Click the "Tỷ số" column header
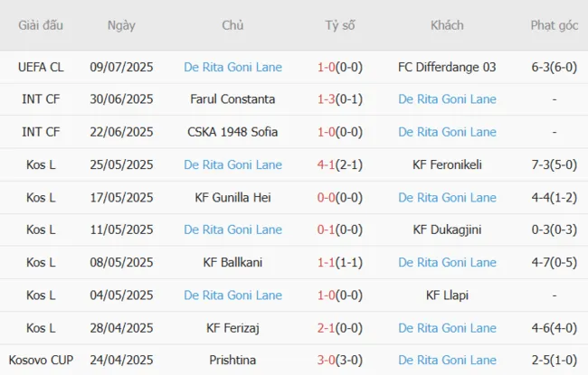 pos(340,25)
